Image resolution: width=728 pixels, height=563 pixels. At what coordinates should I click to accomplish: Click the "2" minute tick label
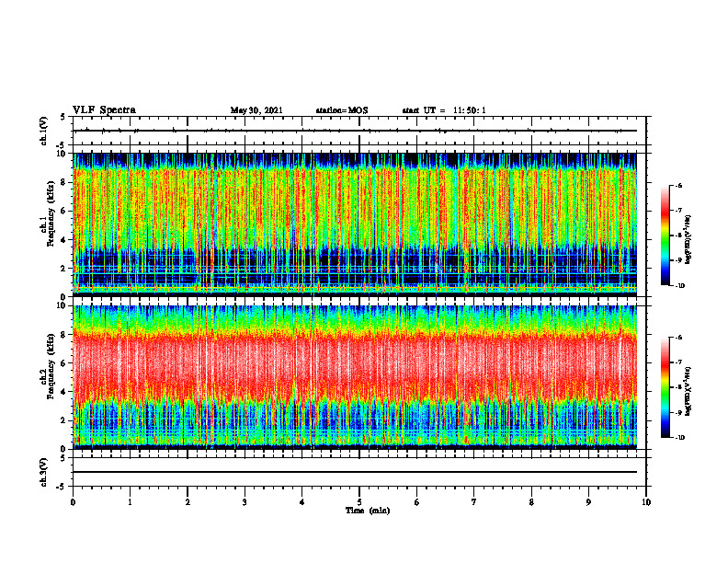point(188,502)
